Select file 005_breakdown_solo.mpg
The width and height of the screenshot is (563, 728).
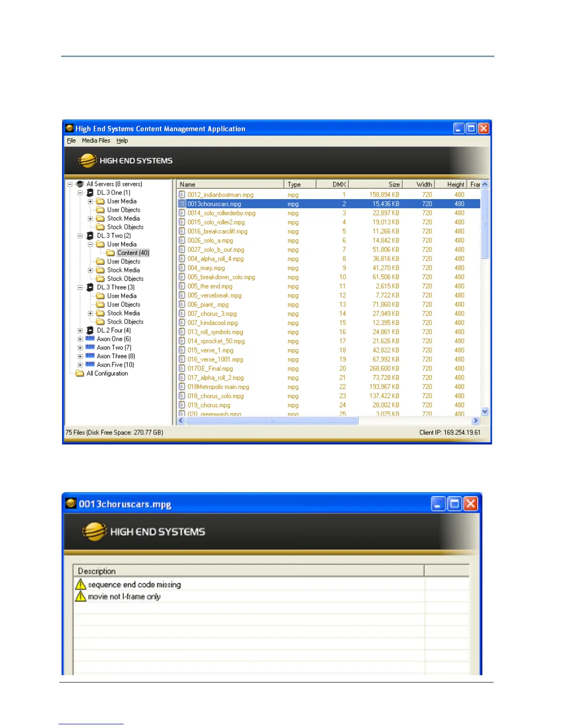pos(221,277)
